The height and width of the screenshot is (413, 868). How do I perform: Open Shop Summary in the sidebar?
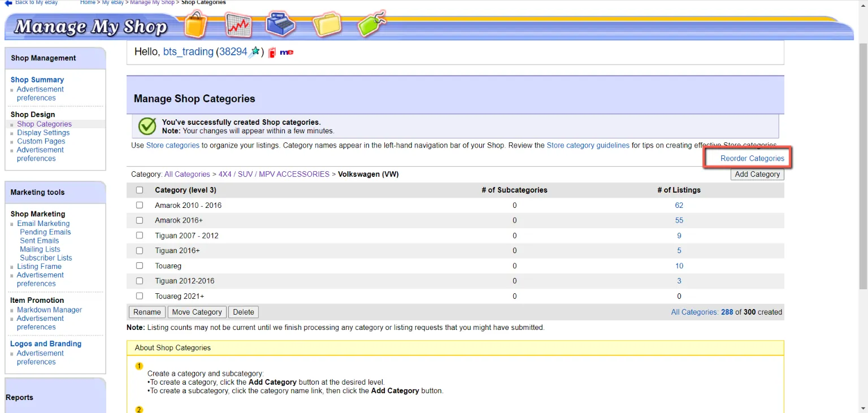pos(37,80)
